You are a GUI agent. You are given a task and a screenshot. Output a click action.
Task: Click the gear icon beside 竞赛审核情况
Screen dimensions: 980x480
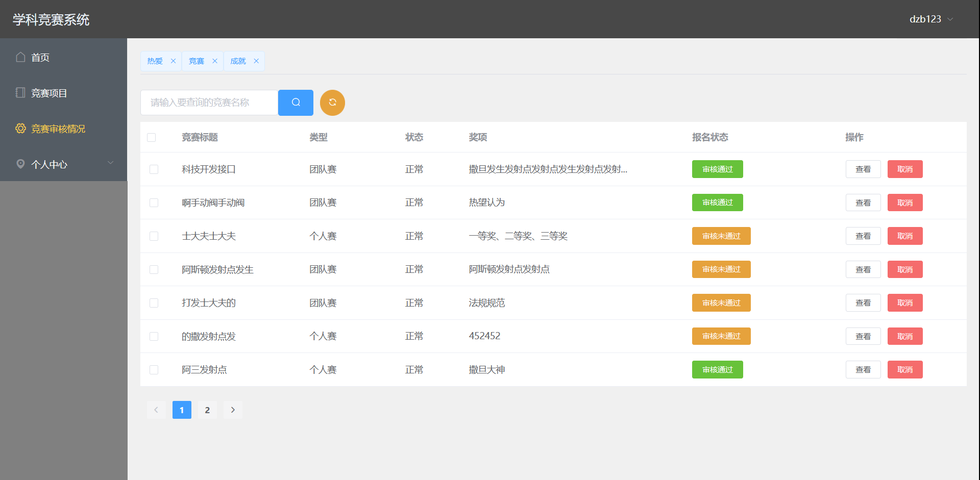click(20, 129)
